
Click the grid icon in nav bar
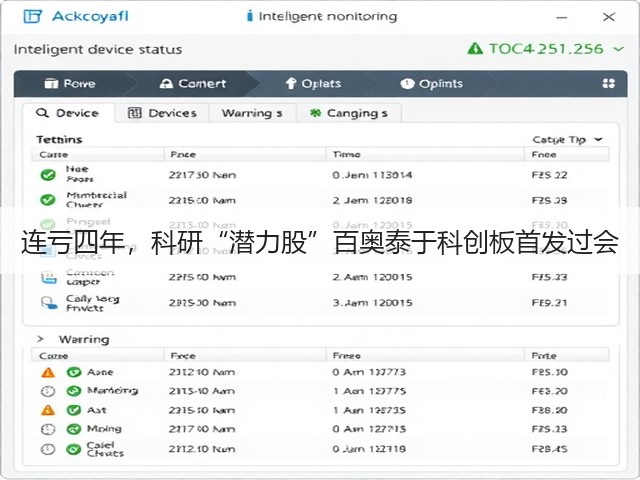pos(608,84)
